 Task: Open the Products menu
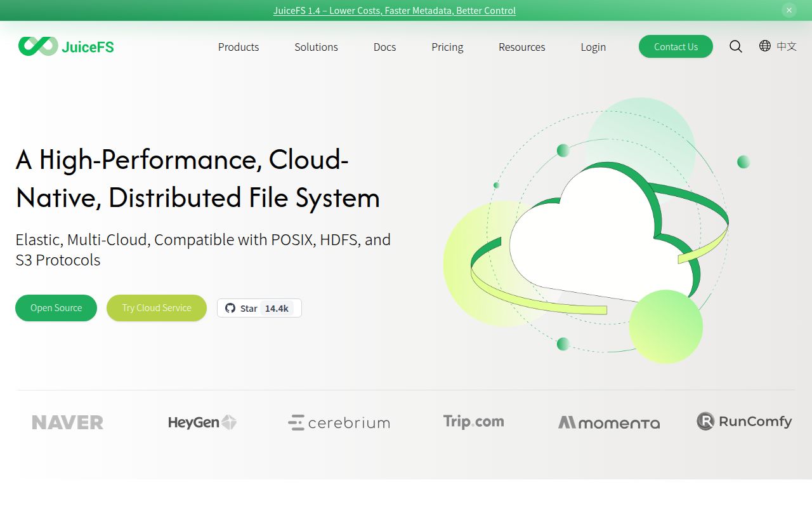[239, 47]
